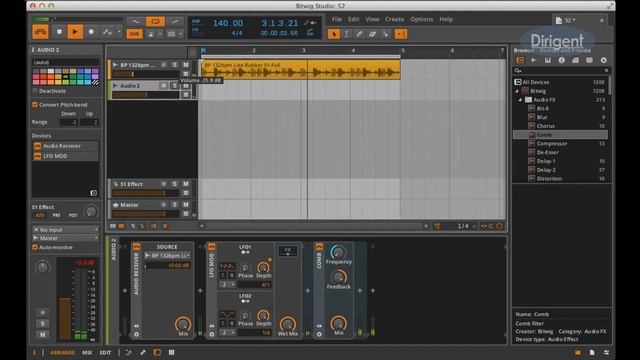Toggle Convert Pitch-bend checkbox

click(35, 104)
